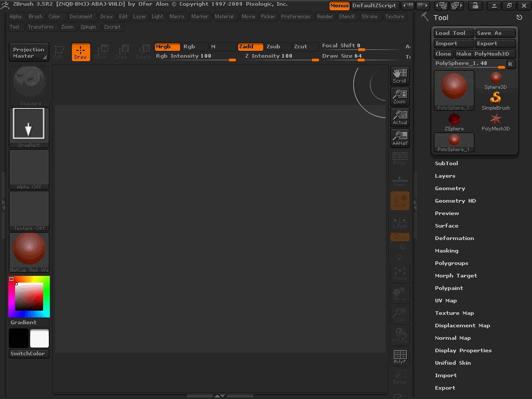The width and height of the screenshot is (532, 399).
Task: Select the SimpleBrush tool
Action: [x=495, y=101]
